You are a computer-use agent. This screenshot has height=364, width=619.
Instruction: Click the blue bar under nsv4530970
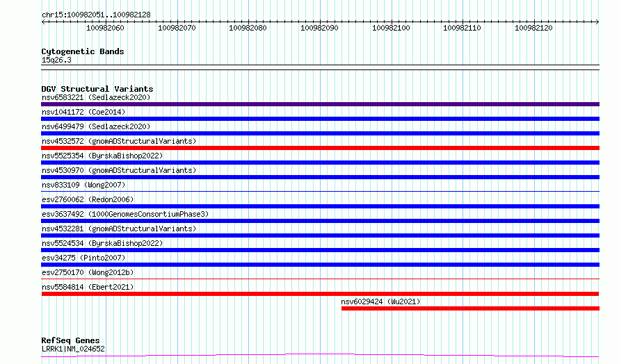(x=320, y=177)
